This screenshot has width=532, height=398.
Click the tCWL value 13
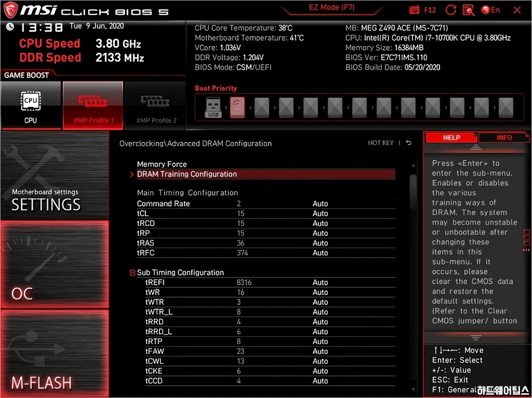pyautogui.click(x=241, y=361)
